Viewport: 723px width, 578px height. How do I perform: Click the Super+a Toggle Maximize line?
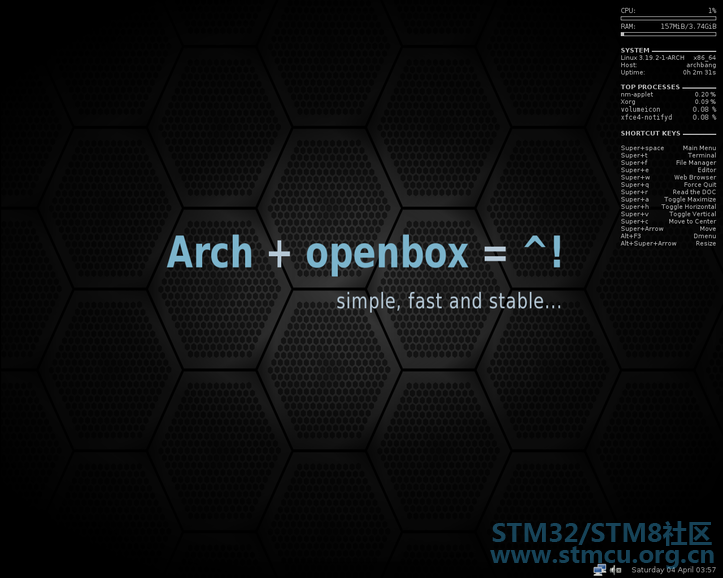[668, 200]
